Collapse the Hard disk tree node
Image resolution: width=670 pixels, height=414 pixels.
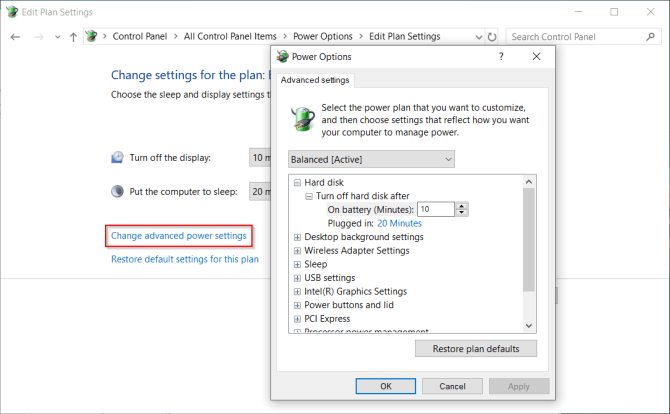(x=297, y=182)
